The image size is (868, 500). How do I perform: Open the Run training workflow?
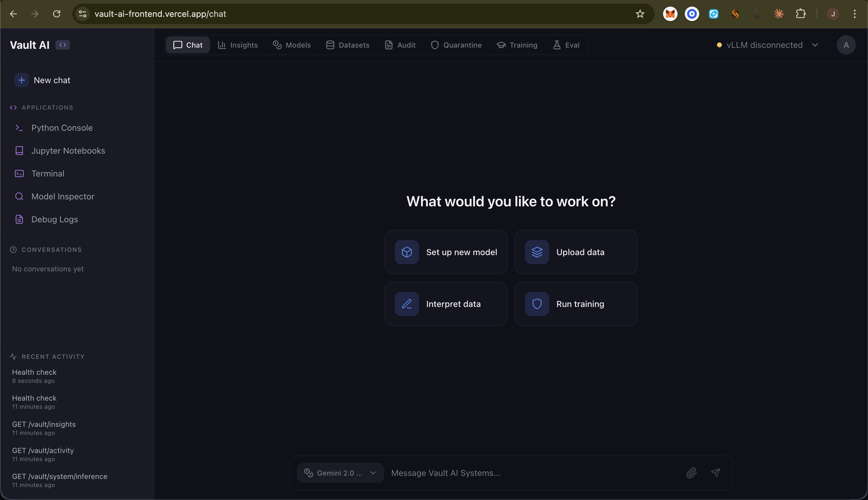click(576, 304)
